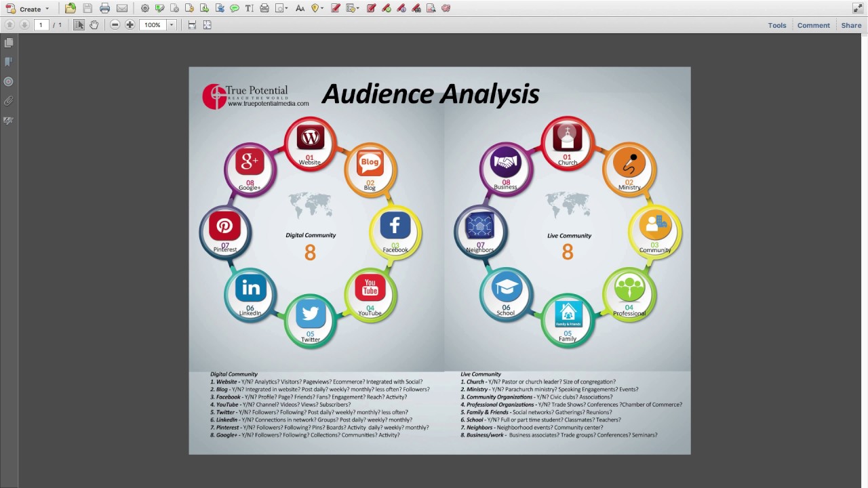Click the search-and-redact document icon

click(431, 8)
